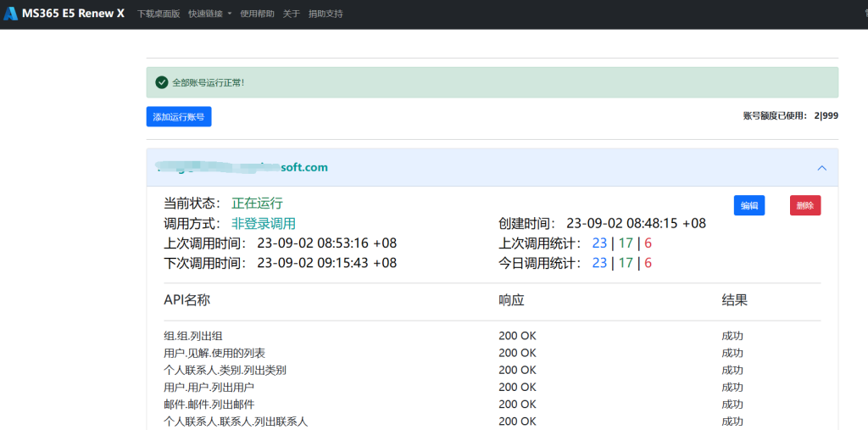
Task: Open 使用帮助 in the navbar
Action: coord(257,14)
